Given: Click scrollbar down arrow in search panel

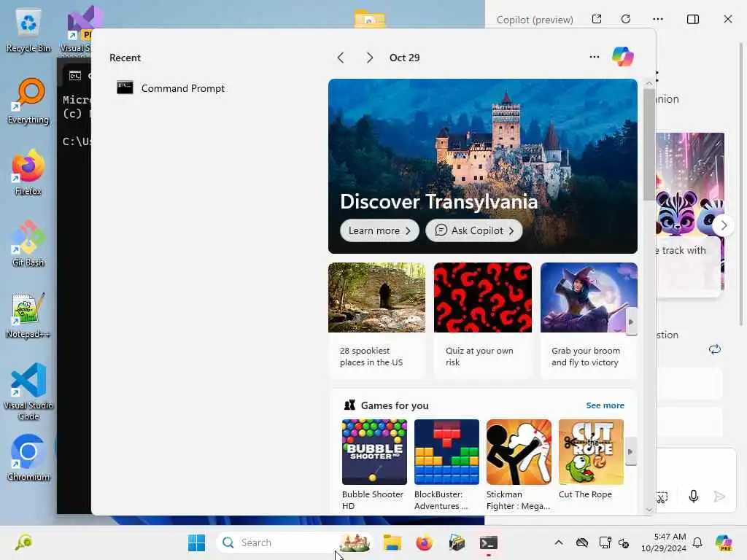Looking at the screenshot, I should (649, 509).
